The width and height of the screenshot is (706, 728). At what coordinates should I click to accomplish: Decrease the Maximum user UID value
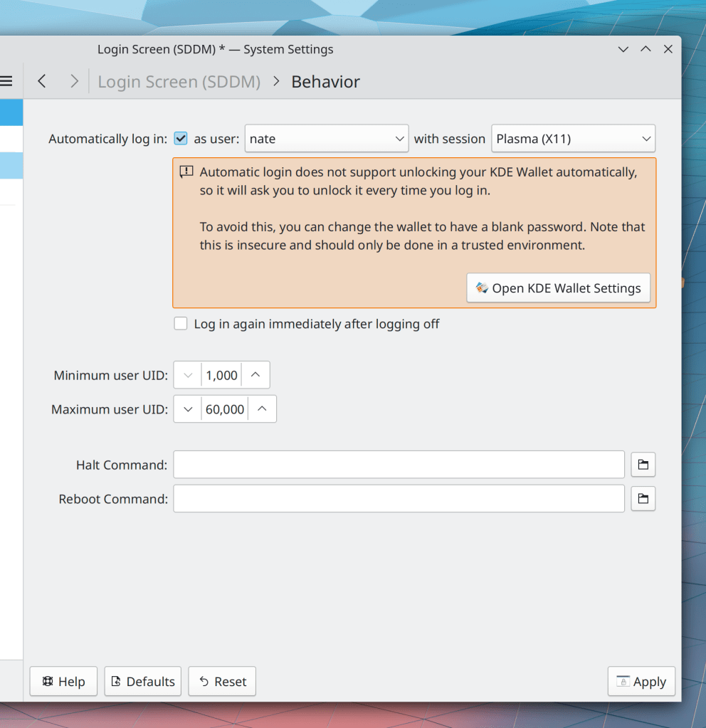(x=188, y=409)
